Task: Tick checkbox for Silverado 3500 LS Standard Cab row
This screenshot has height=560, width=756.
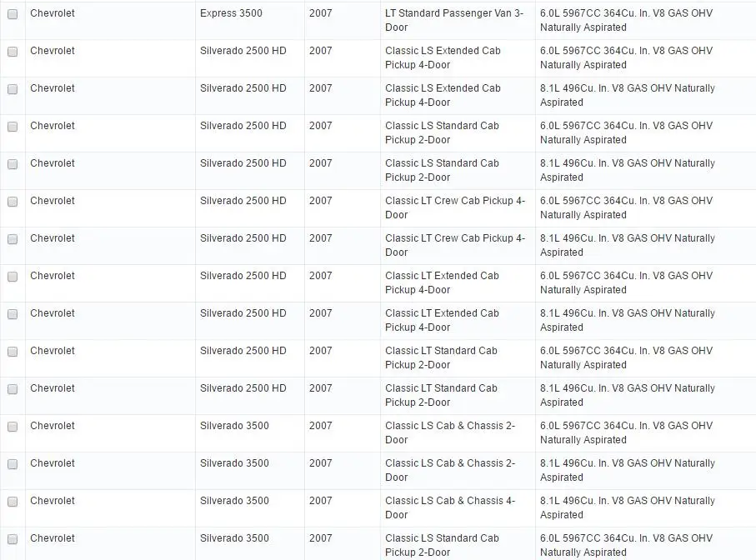Action: [13, 539]
